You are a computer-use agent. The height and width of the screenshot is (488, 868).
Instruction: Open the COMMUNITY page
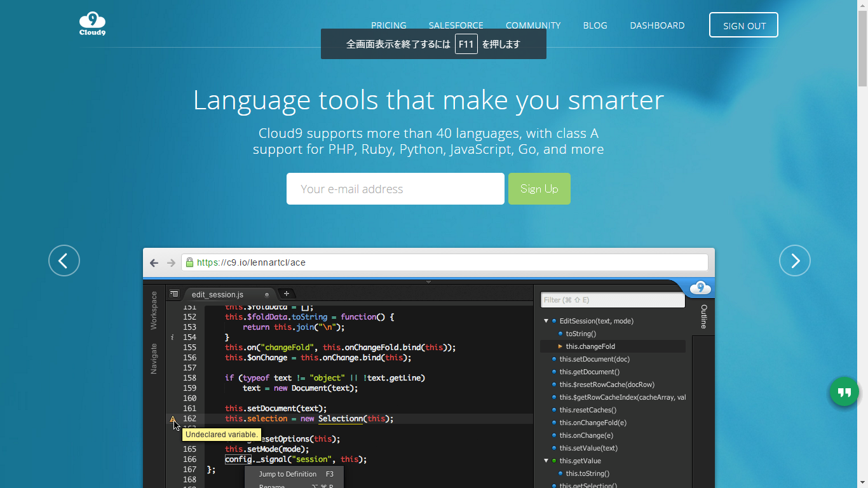[533, 25]
